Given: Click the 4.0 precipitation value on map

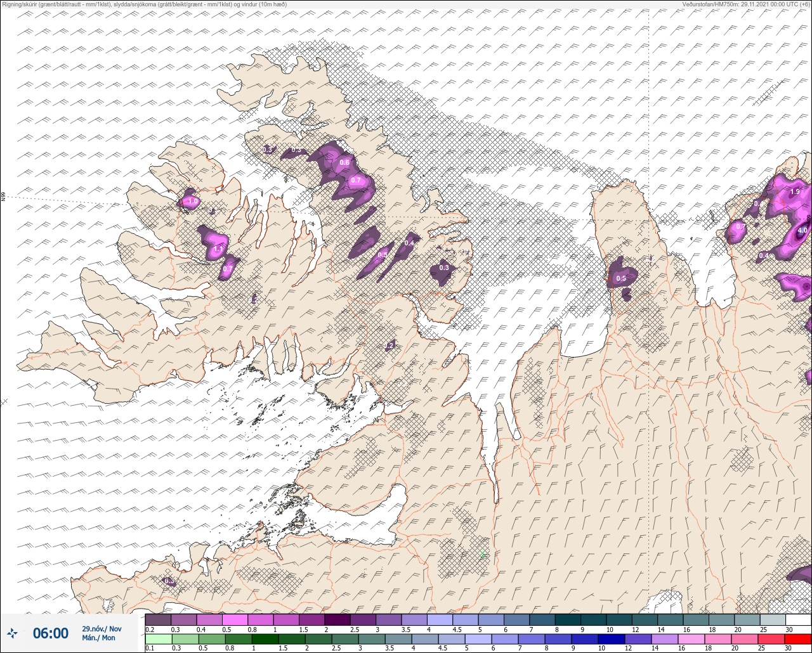Looking at the screenshot, I should click(x=802, y=231).
